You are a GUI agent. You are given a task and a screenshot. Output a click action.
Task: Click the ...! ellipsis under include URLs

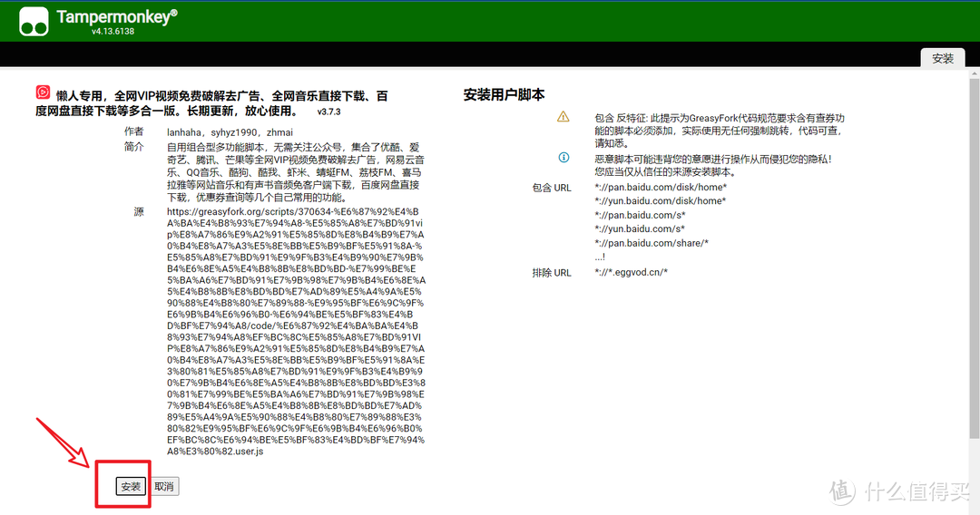point(600,257)
